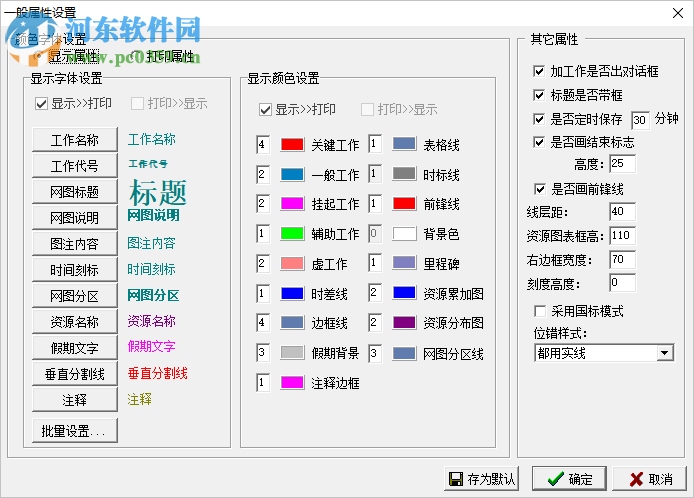This screenshot has width=694, height=498.
Task: Pick the 背景色 white color swatch
Action: (x=404, y=233)
